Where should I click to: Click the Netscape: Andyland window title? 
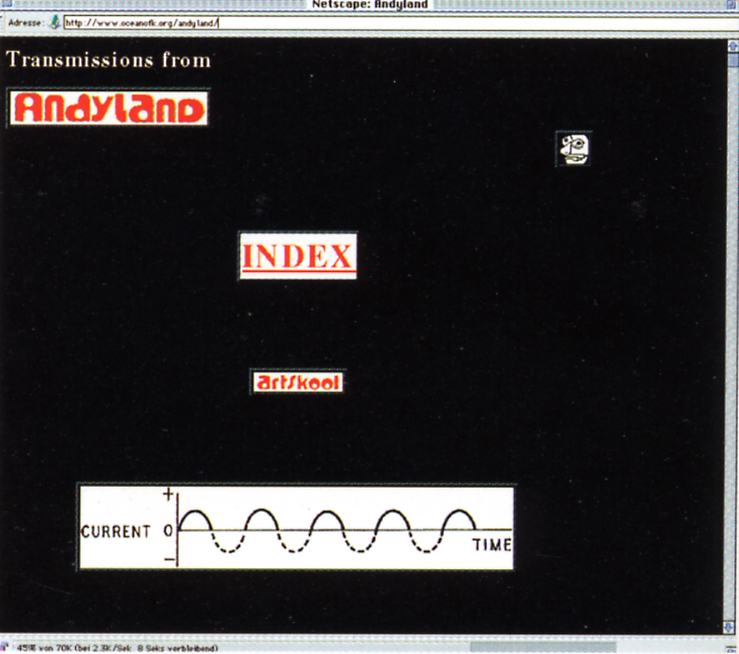[370, 4]
